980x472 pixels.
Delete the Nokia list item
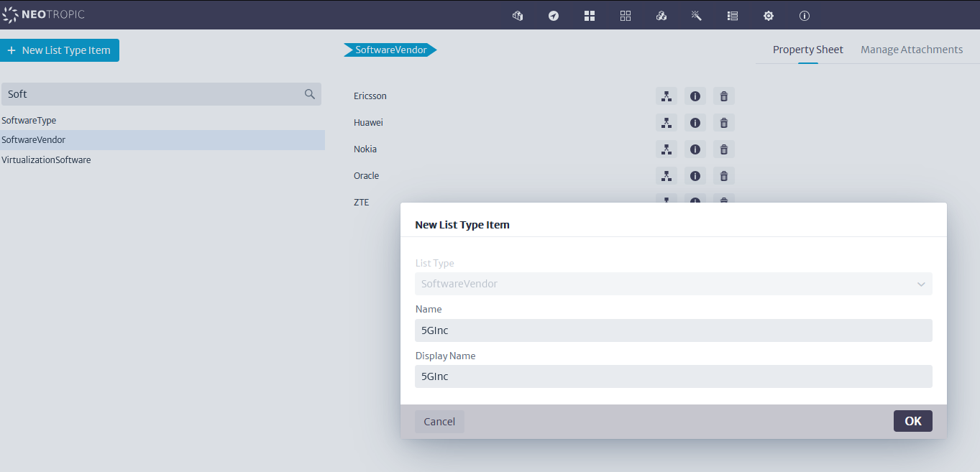pyautogui.click(x=723, y=149)
